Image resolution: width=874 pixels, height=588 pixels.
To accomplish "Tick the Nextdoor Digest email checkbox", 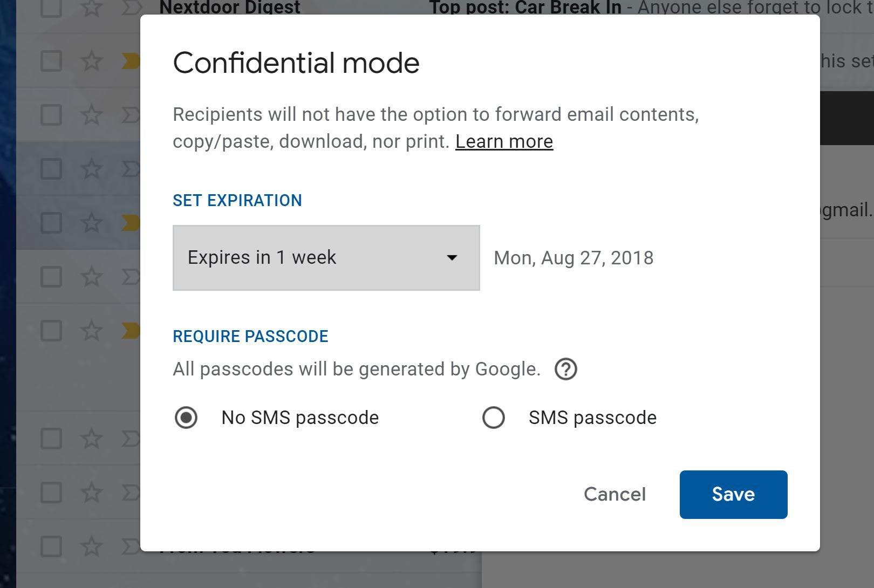I will click(51, 8).
